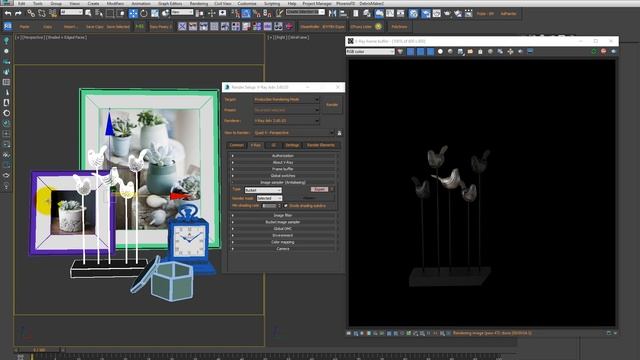Switch to the GI tab
The image size is (640, 360).
(273, 145)
